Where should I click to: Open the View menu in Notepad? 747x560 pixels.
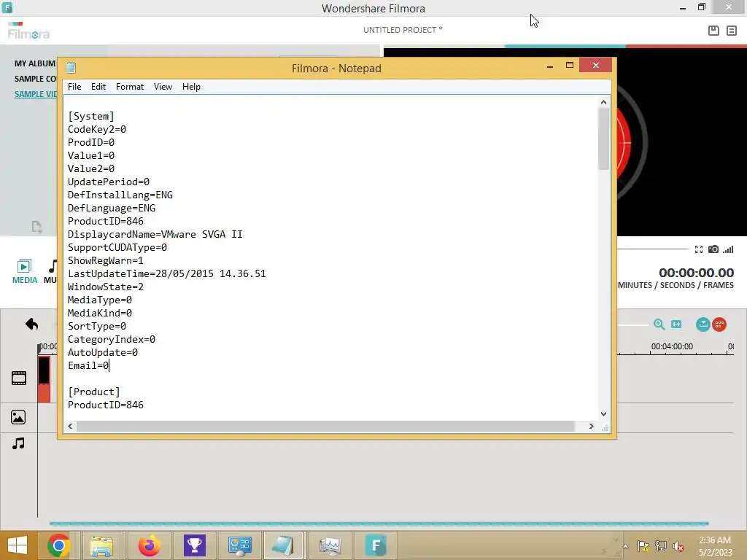tap(163, 87)
